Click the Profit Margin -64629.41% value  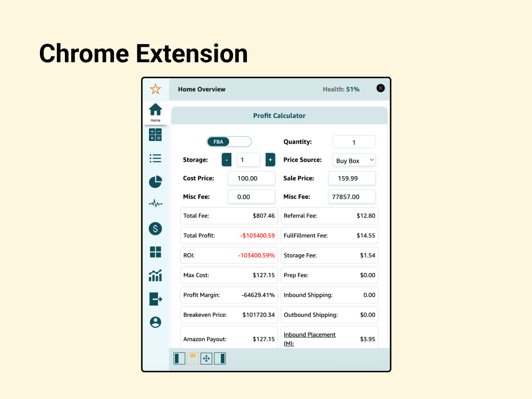pyautogui.click(x=258, y=295)
